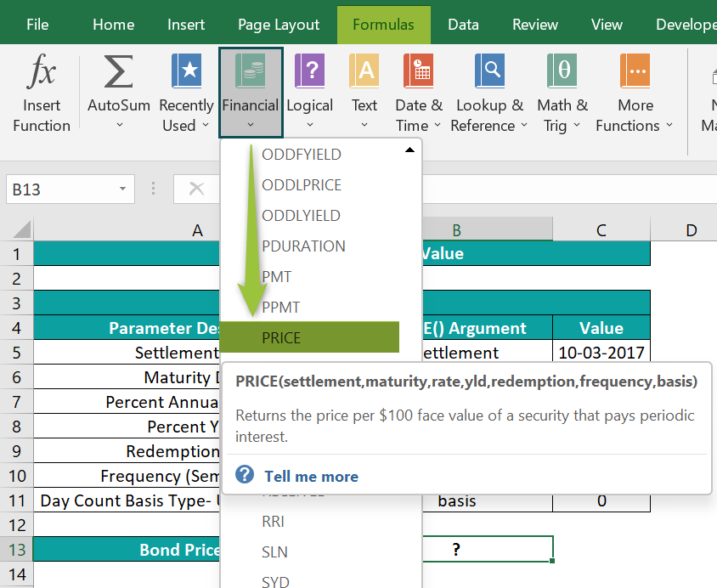Click cell C5 with date 10-03-2017
717x588 pixels.
click(601, 351)
